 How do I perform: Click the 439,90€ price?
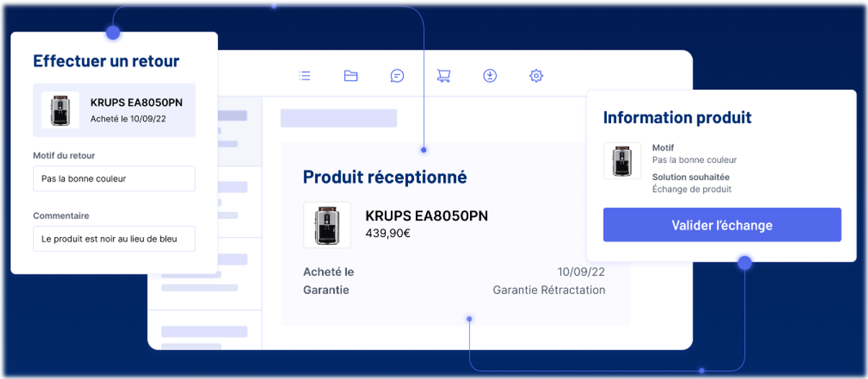pos(388,233)
